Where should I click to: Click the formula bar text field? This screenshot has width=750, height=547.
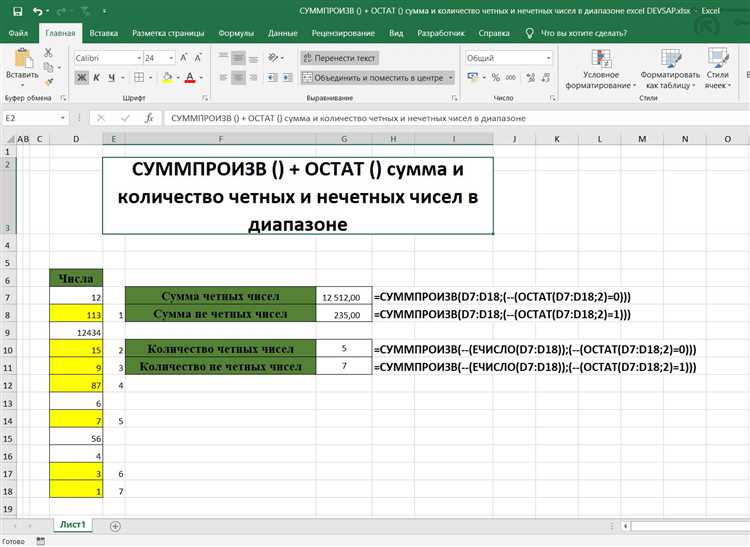457,118
